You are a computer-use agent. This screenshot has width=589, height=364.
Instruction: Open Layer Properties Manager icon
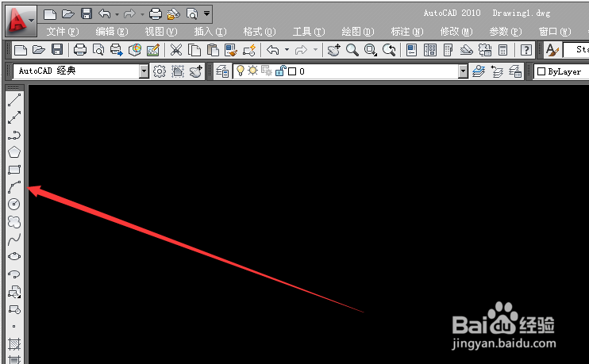click(222, 71)
